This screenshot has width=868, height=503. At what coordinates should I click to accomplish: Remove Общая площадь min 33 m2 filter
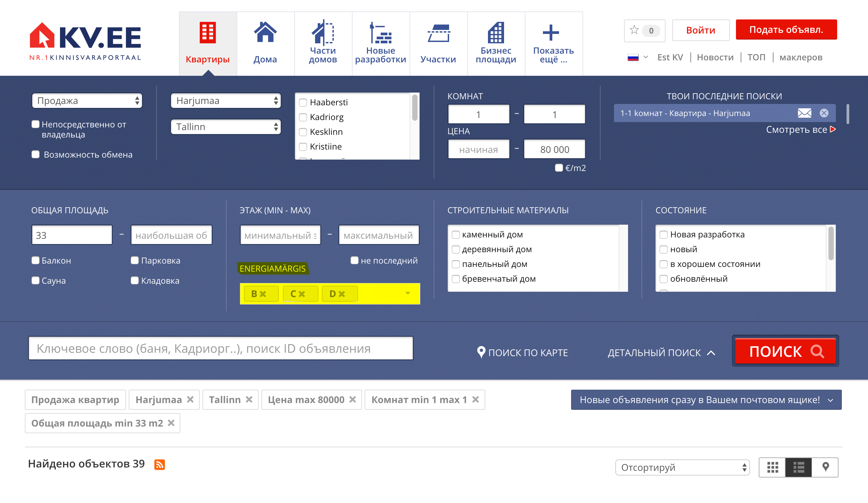tap(171, 423)
